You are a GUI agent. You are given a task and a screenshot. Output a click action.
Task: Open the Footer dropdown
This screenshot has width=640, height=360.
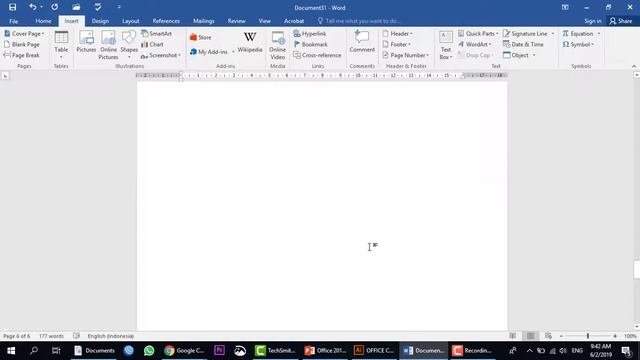397,44
